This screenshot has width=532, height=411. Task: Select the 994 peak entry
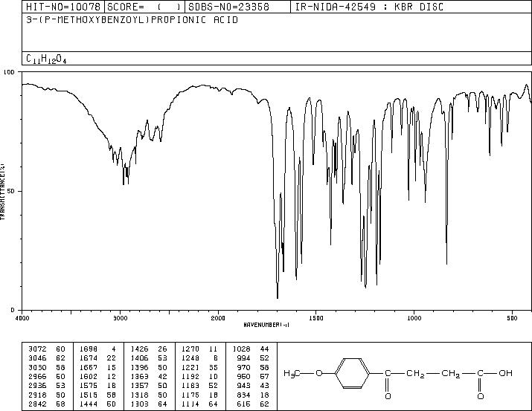tap(253, 357)
